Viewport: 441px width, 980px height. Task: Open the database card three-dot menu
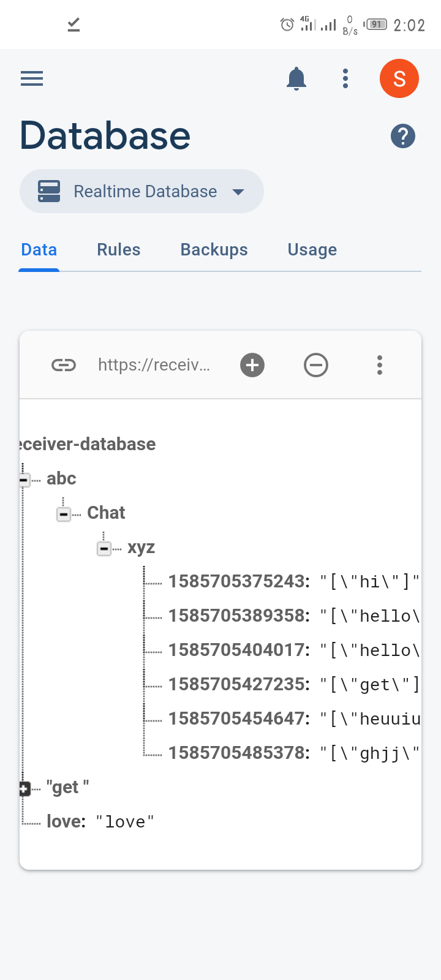380,365
